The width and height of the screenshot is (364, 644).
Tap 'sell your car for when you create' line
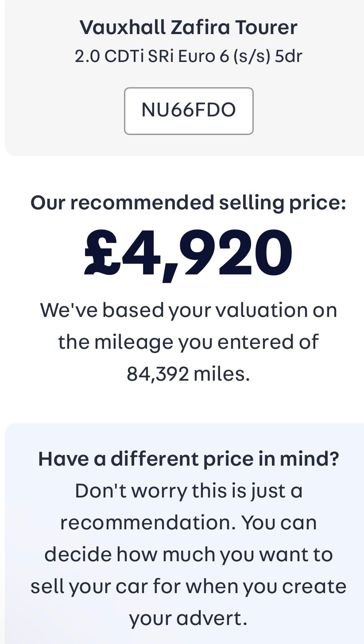(189, 586)
